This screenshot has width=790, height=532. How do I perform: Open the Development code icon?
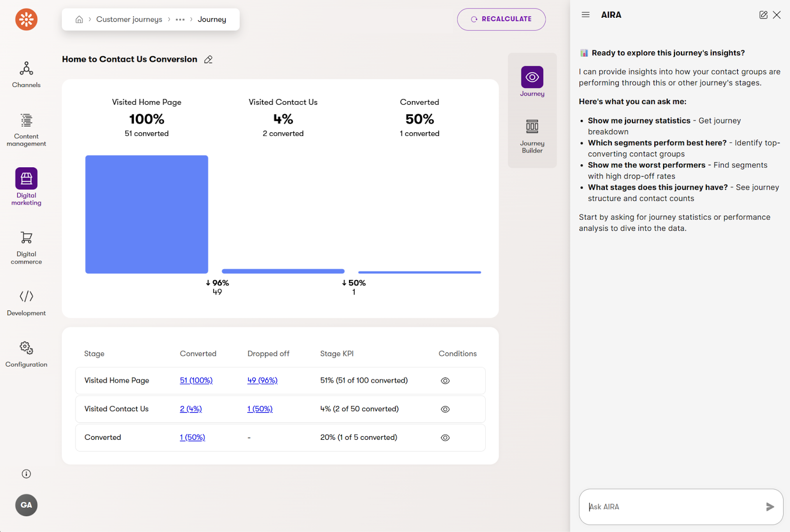[26, 296]
